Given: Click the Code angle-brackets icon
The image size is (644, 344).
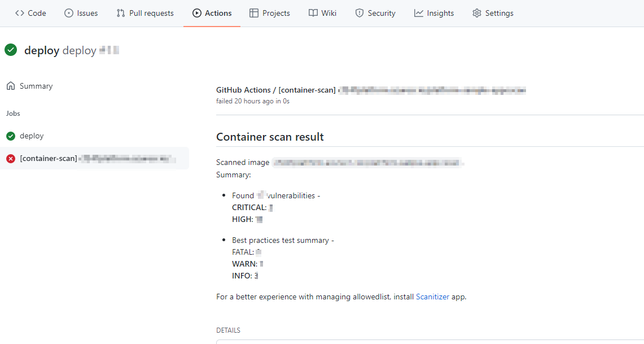Looking at the screenshot, I should tap(20, 13).
